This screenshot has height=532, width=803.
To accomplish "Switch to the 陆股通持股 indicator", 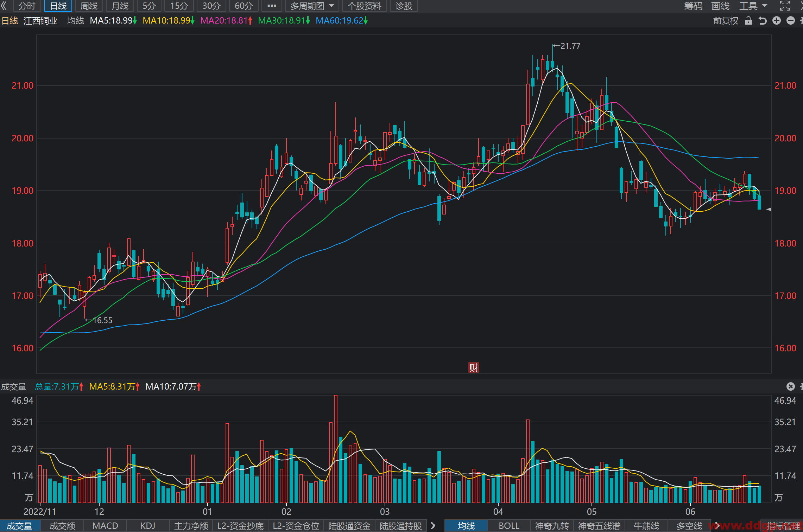I will (x=401, y=526).
